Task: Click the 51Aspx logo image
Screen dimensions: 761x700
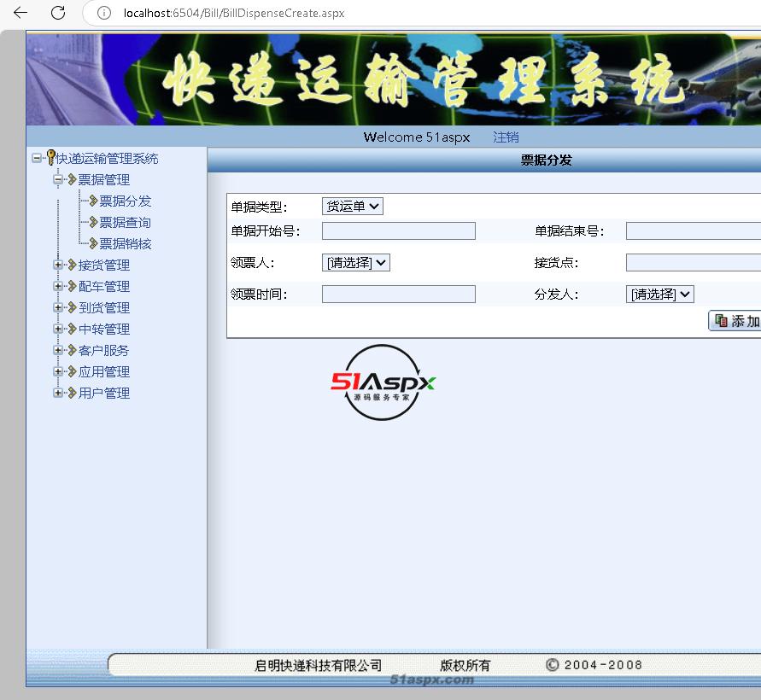Action: coord(383,382)
